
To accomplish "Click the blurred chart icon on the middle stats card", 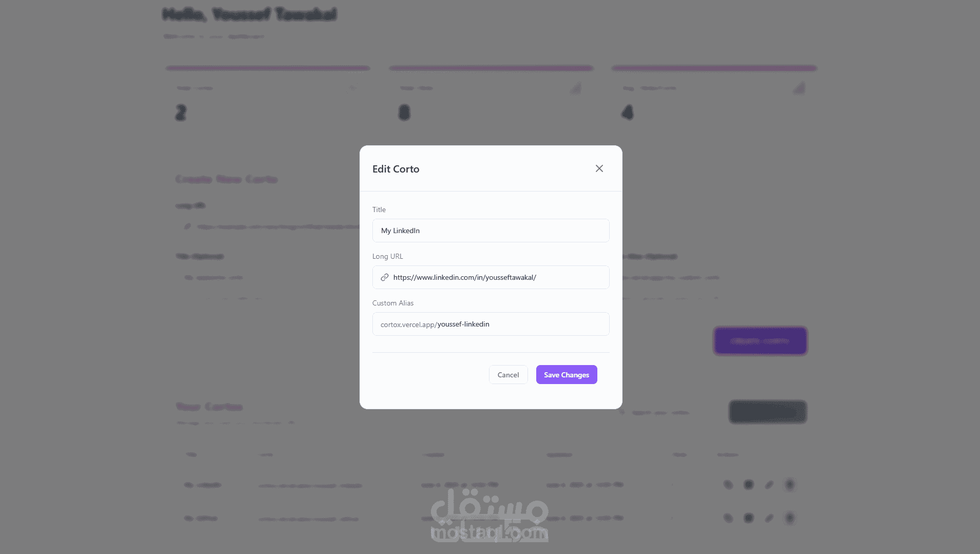I will [576, 88].
